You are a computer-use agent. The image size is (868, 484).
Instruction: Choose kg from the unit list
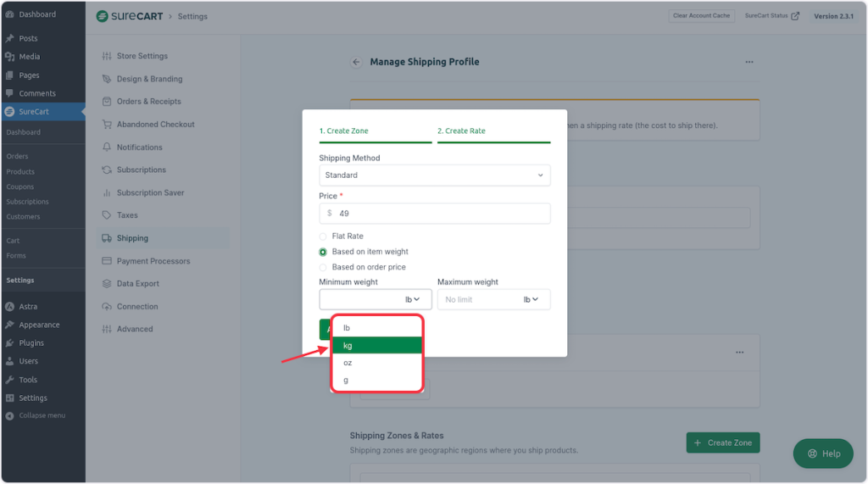[377, 346]
